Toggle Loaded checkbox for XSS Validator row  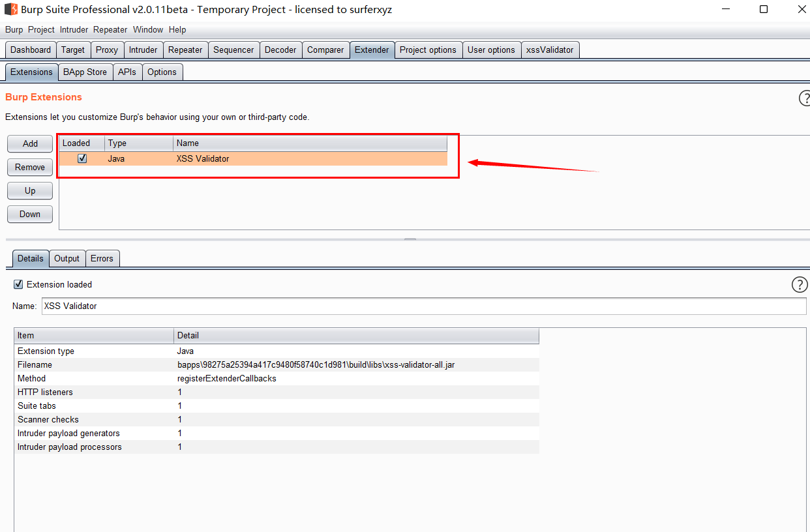pyautogui.click(x=82, y=158)
